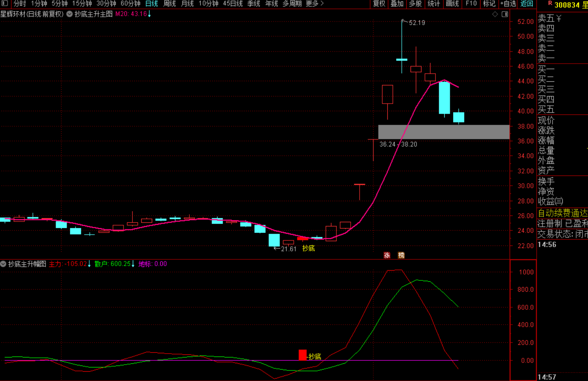Select the 60分钟 period tab

click(x=130, y=4)
